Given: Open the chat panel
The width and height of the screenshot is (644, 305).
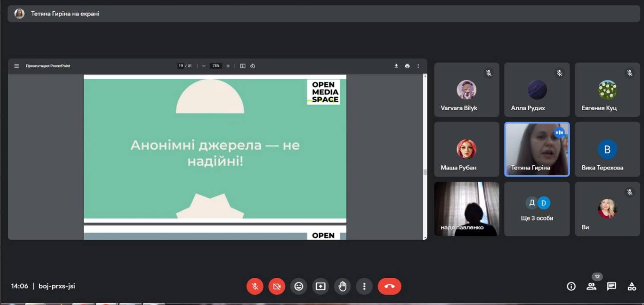Looking at the screenshot, I should point(612,286).
